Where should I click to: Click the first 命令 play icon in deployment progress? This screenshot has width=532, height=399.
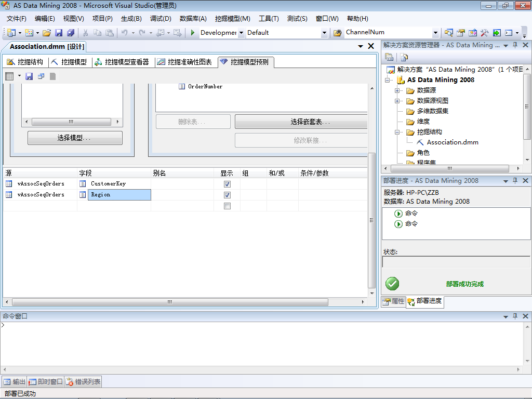pos(398,214)
